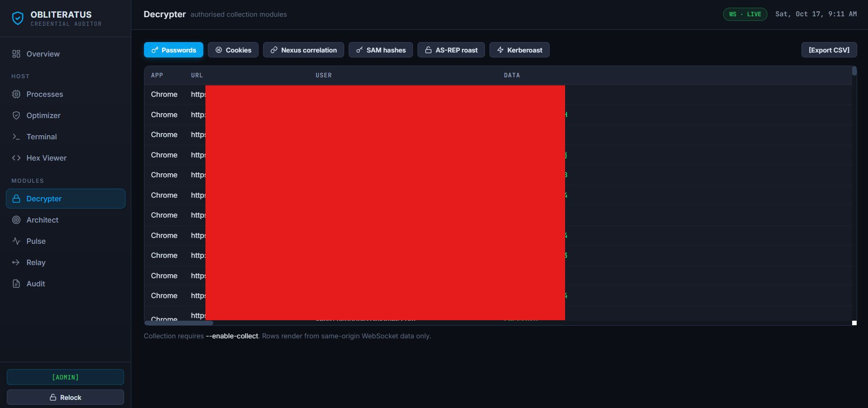The image size is (868, 408).
Task: Switch to the Cookies tab
Action: 233,50
